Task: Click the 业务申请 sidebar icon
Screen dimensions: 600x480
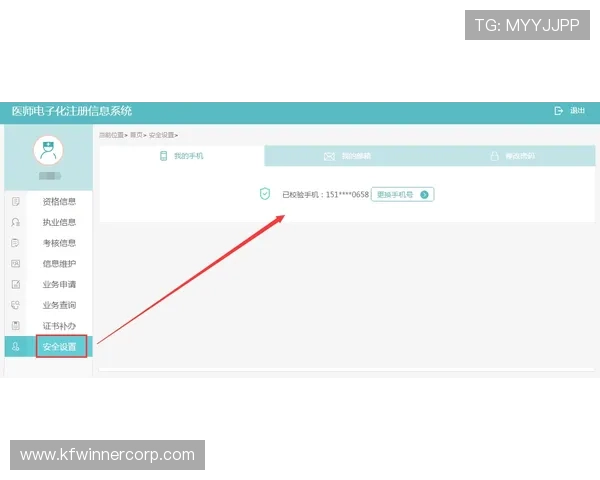Action: point(16,285)
